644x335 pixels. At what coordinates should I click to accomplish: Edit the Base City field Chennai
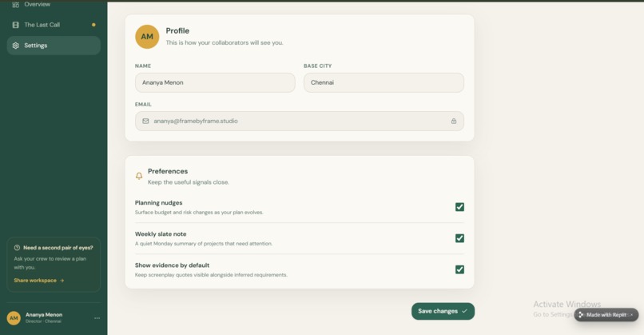point(384,82)
